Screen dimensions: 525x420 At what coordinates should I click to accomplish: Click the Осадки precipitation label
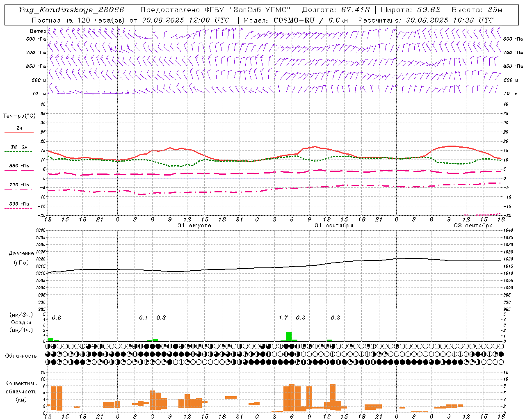pyautogui.click(x=21, y=322)
